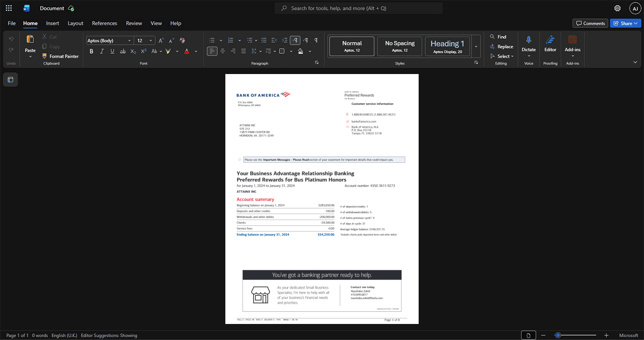The width and height of the screenshot is (644, 340).
Task: Redo the last action
Action: pyautogui.click(x=11, y=50)
